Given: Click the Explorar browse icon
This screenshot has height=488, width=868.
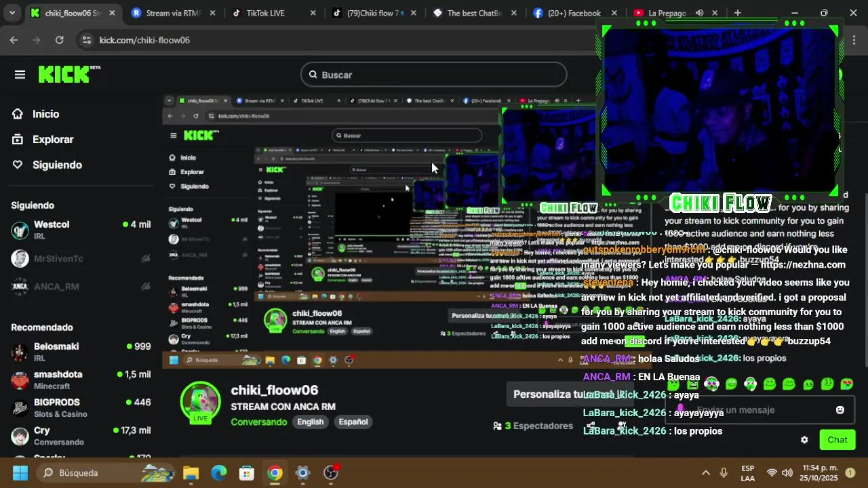Looking at the screenshot, I should 18,139.
